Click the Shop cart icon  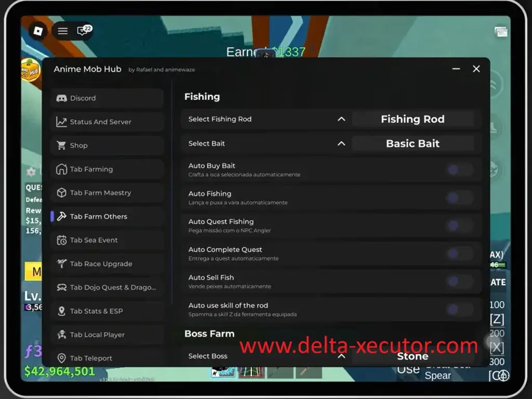click(x=61, y=145)
